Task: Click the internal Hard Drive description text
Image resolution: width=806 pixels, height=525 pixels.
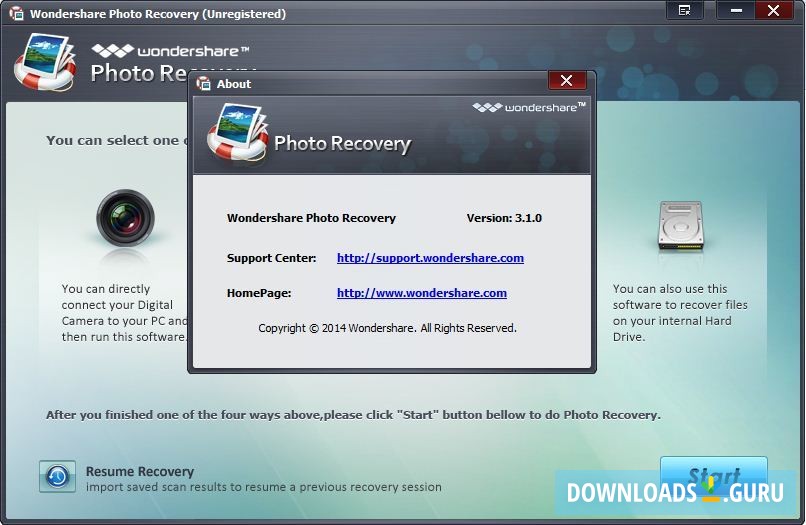Action: [x=680, y=313]
